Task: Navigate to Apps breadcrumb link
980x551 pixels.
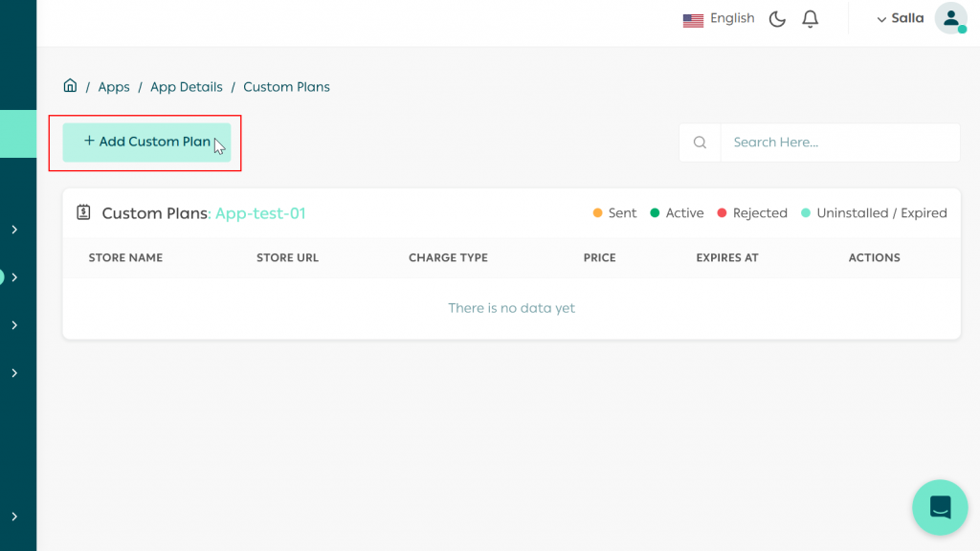Action: 114,86
